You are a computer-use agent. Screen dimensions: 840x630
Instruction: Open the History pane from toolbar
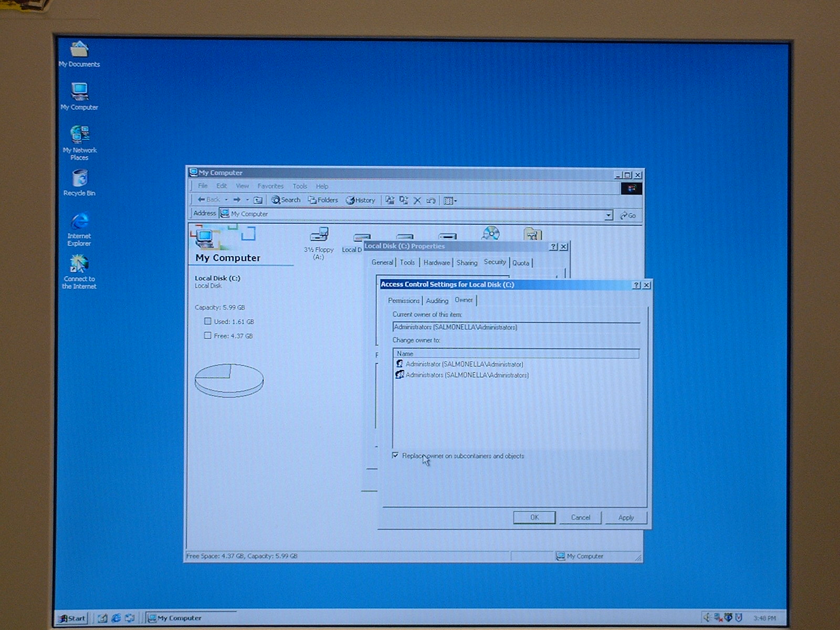point(361,200)
